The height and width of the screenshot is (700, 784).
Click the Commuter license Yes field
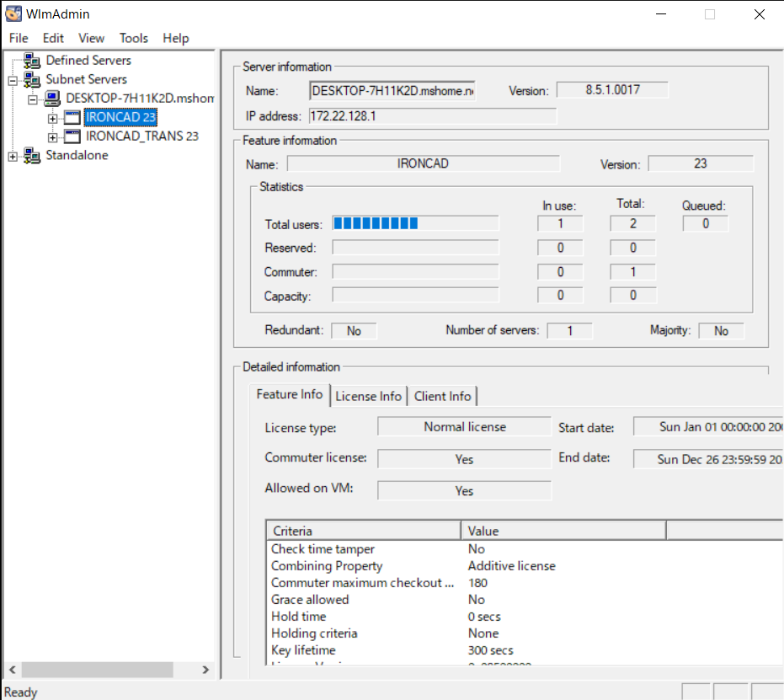point(465,459)
